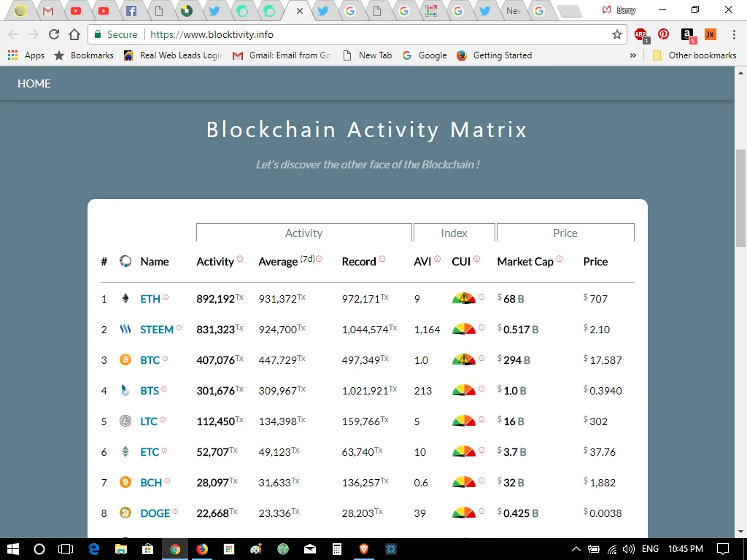Image resolution: width=747 pixels, height=560 pixels.
Task: Click the STEEM coin logo
Action: 125,329
